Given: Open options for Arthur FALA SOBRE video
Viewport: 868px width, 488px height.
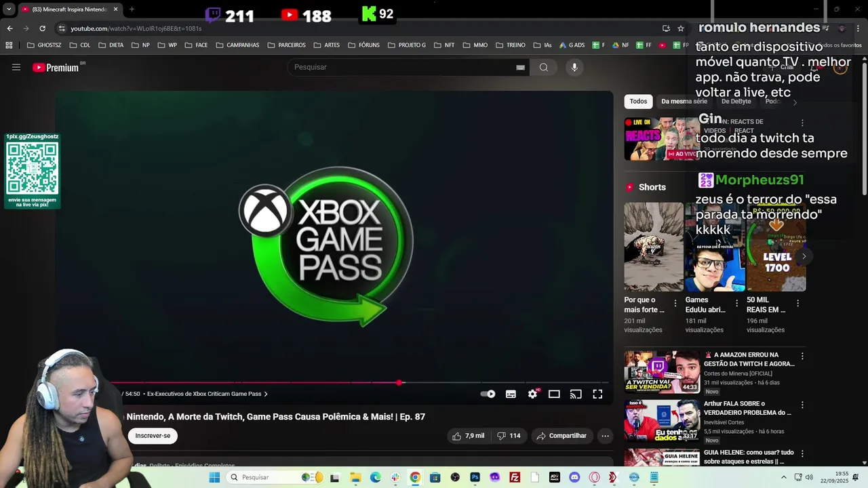Looking at the screenshot, I should [x=802, y=405].
